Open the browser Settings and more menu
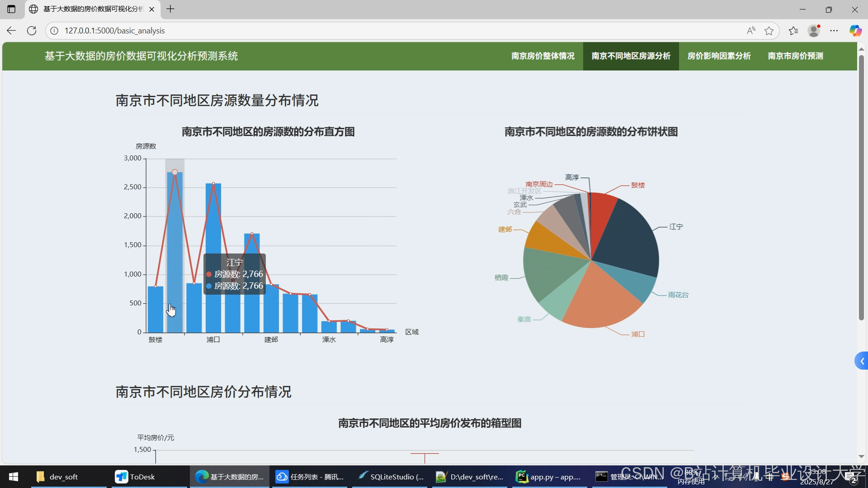868x488 pixels. (x=834, y=31)
